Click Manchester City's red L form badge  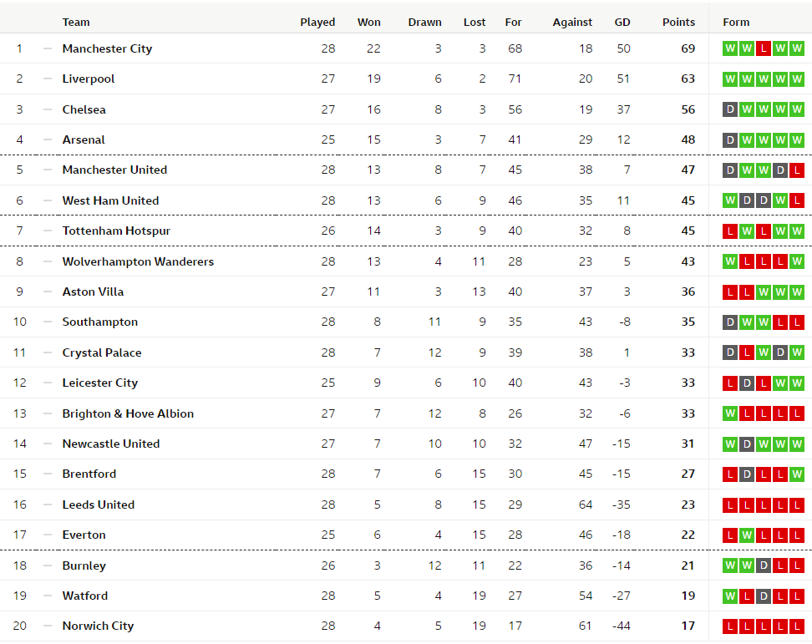[764, 48]
